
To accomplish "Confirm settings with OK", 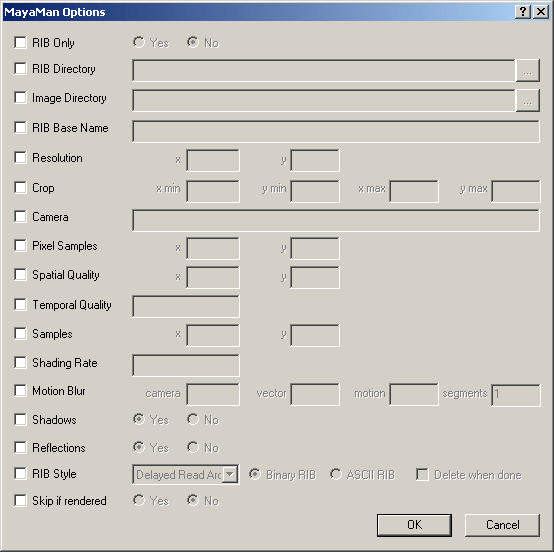I will (414, 525).
